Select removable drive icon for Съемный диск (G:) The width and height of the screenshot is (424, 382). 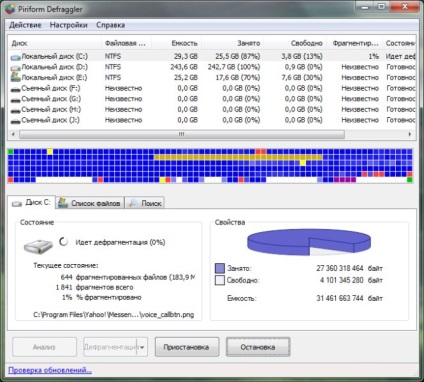click(x=15, y=100)
